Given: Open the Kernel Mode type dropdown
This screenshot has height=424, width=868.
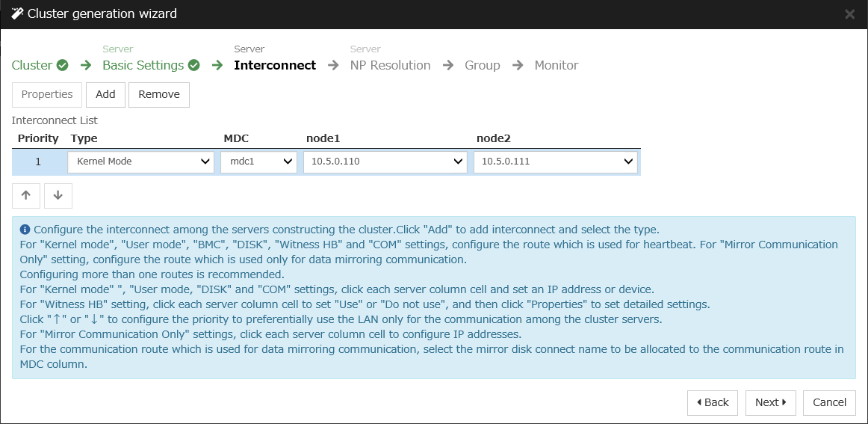Looking at the screenshot, I should [x=140, y=162].
